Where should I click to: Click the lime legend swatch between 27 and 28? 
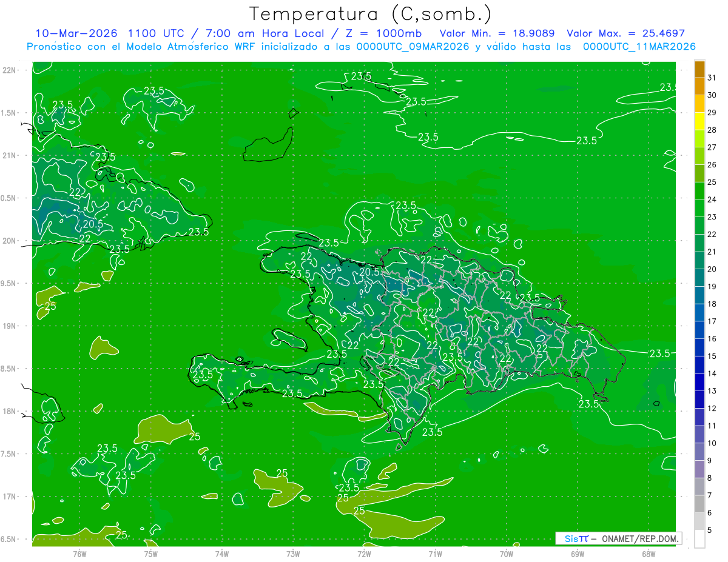click(699, 139)
